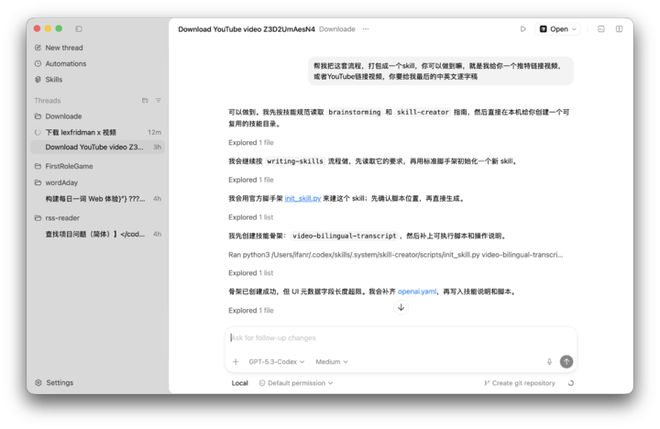This screenshot has height=429, width=660.
Task: Click the Skills icon in sidebar
Action: (x=38, y=79)
